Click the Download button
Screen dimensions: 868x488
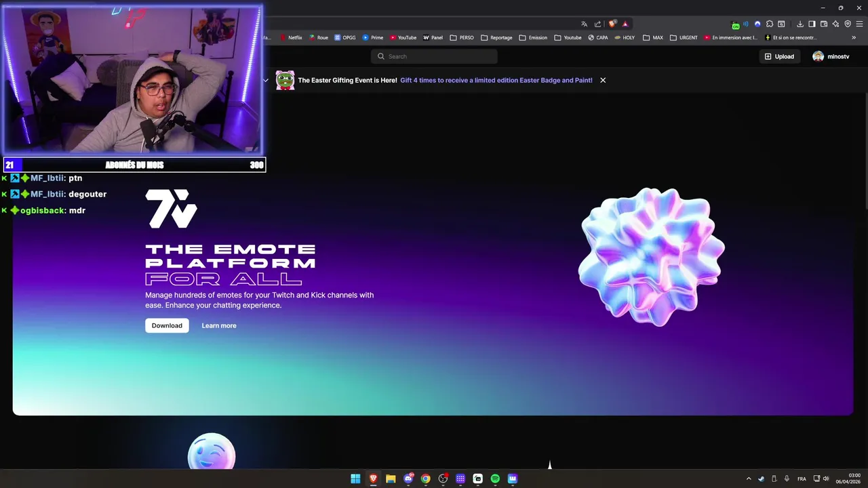(x=167, y=325)
